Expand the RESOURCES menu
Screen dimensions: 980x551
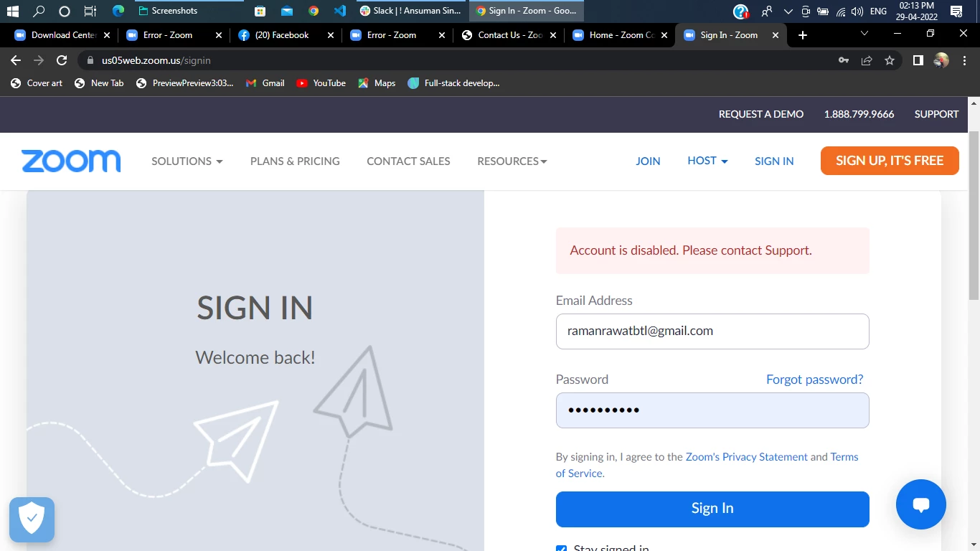click(x=512, y=161)
